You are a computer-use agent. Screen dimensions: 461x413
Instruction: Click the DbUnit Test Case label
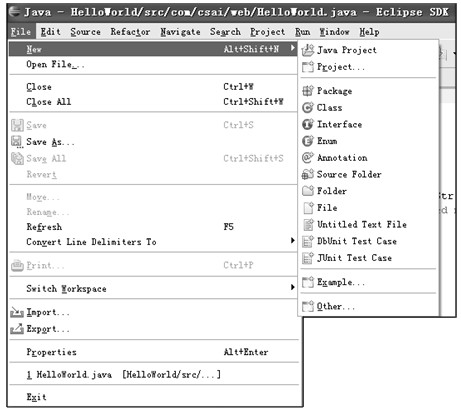(357, 241)
